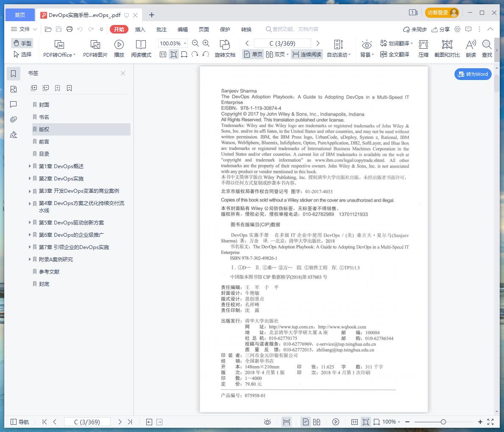Expand 第2章 DevOps实施 bookmark
Image resolution: width=504 pixels, height=432 pixels.
click(x=30, y=179)
